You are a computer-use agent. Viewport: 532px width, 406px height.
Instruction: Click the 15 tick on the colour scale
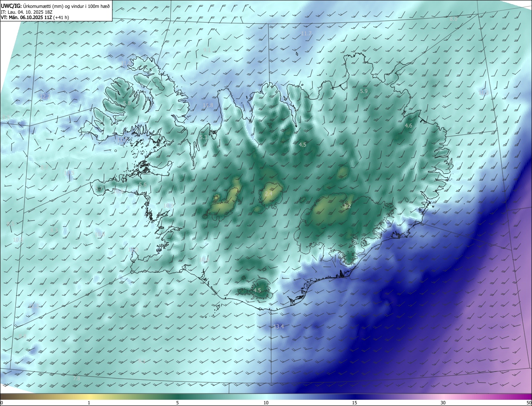tap(355, 403)
